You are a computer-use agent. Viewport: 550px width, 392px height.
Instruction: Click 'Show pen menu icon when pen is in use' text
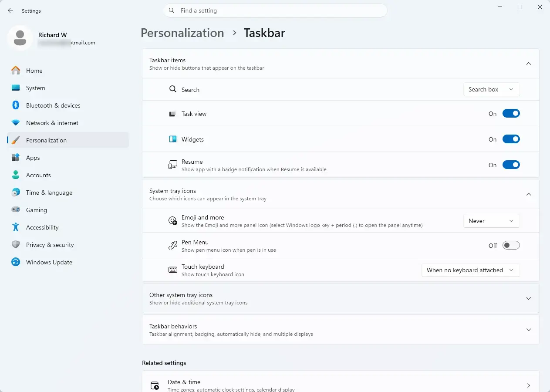pos(229,250)
